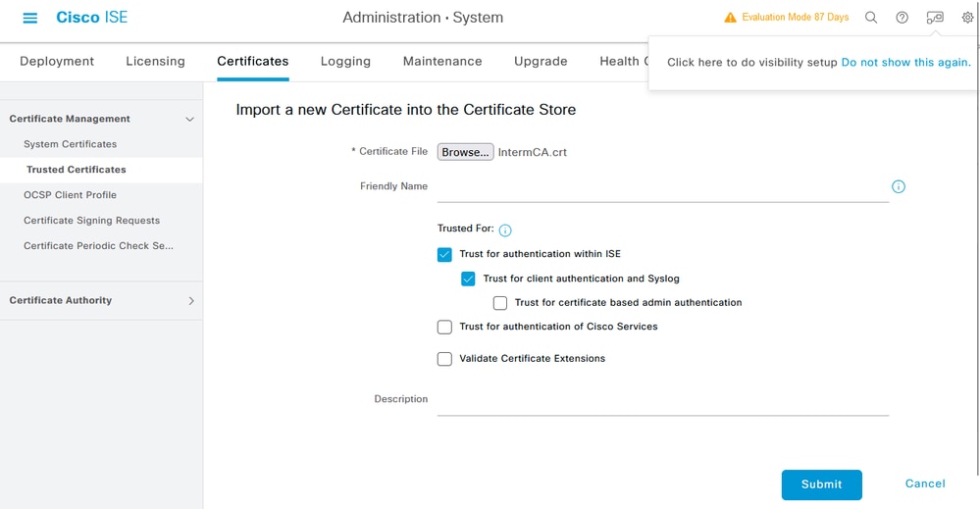Viewport: 980px width, 509px height.
Task: Open System Certificates in sidebar
Action: point(70,144)
